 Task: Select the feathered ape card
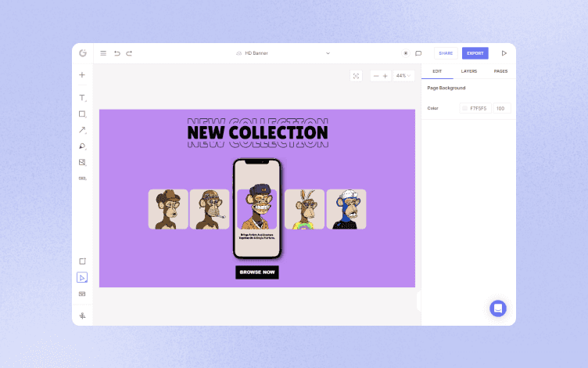(x=304, y=209)
